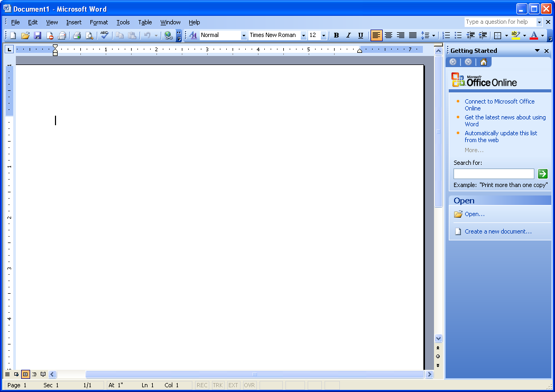Expand the Line Spacing dropdown arrow

point(433,35)
